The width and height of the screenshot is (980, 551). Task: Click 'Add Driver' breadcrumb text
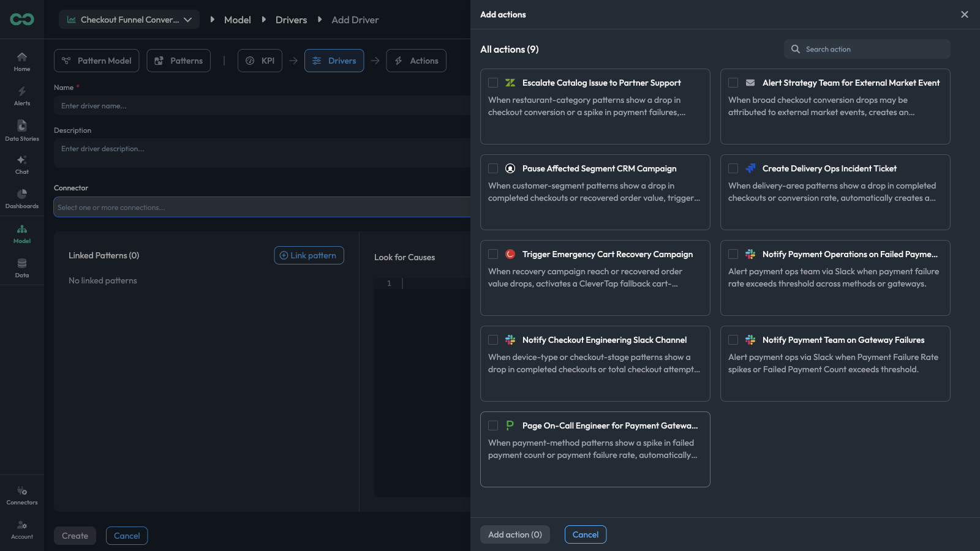click(x=355, y=20)
